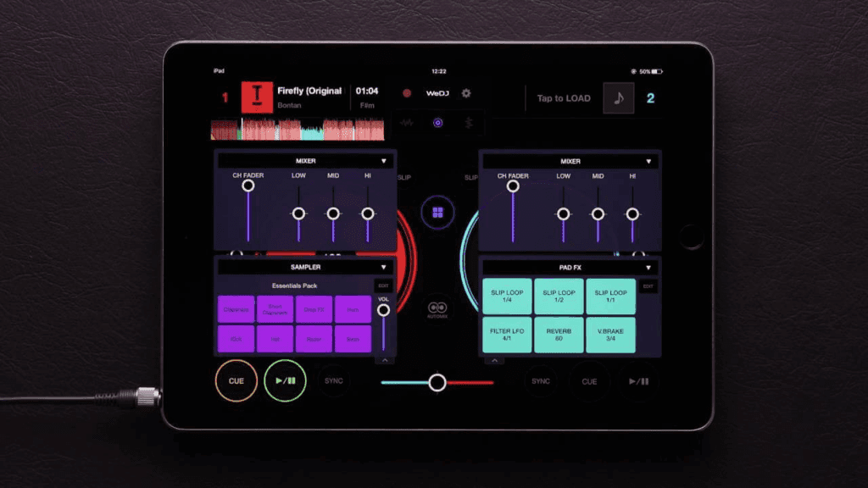
Task: Select the purple jog wheel view icon
Action: [x=437, y=123]
